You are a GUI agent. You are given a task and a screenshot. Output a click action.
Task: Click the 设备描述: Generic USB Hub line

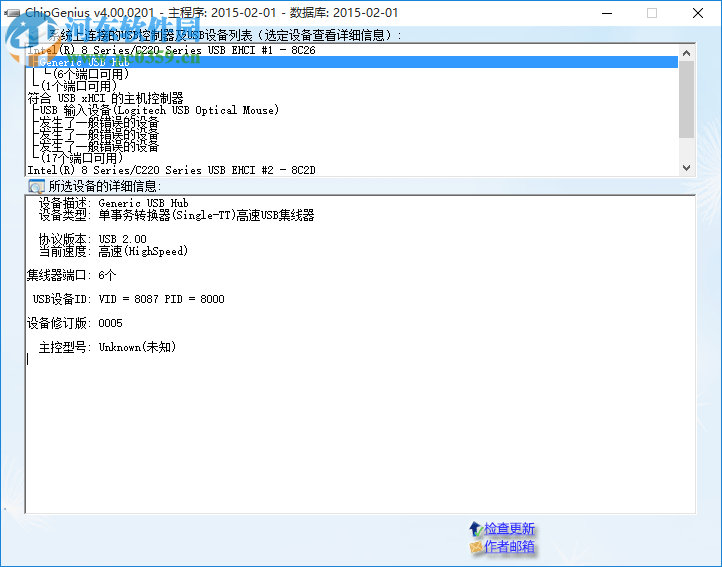114,203
